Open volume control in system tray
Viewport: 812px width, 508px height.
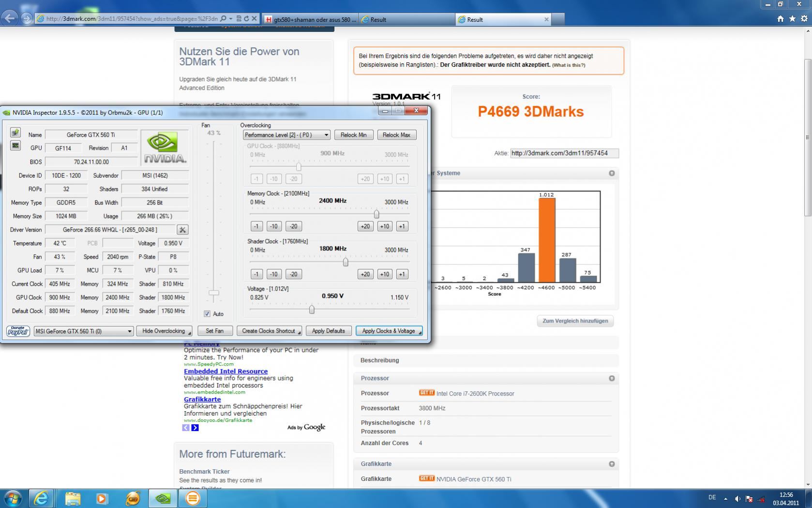(x=737, y=498)
